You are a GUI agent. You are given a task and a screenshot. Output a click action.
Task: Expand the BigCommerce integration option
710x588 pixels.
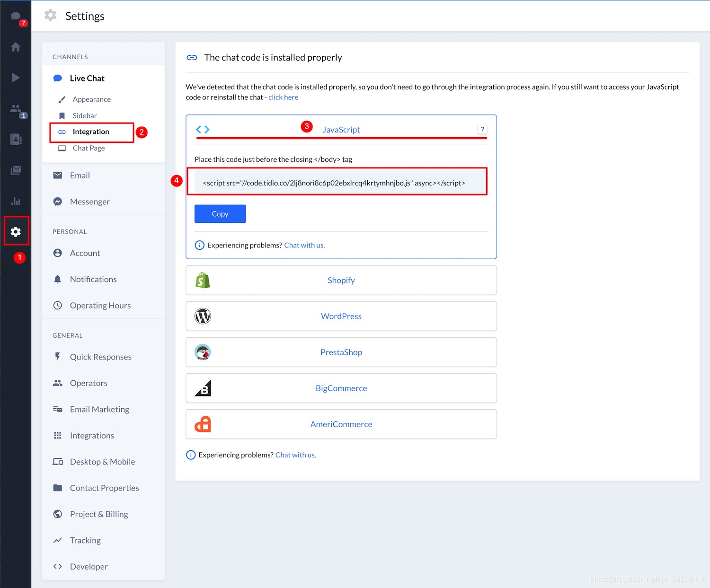tap(341, 388)
